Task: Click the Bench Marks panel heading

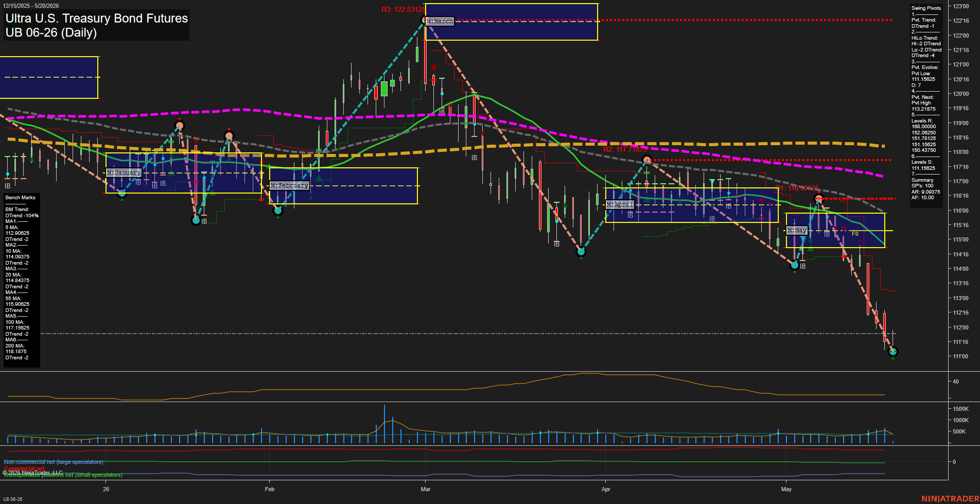Action: [21, 198]
